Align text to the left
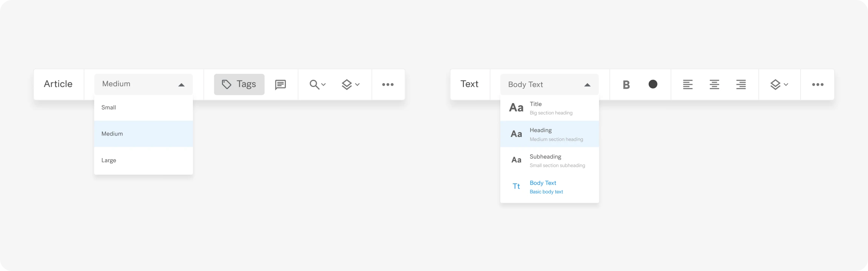 click(x=688, y=85)
